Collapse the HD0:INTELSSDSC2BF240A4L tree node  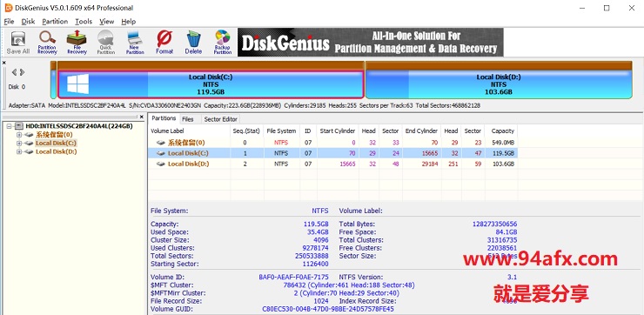click(10, 126)
